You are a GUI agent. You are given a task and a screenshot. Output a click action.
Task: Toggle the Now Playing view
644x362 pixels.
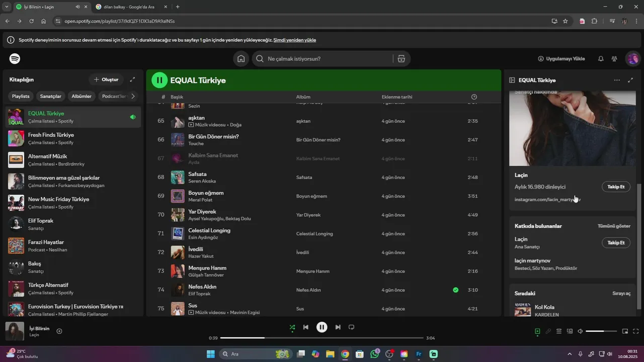537,331
